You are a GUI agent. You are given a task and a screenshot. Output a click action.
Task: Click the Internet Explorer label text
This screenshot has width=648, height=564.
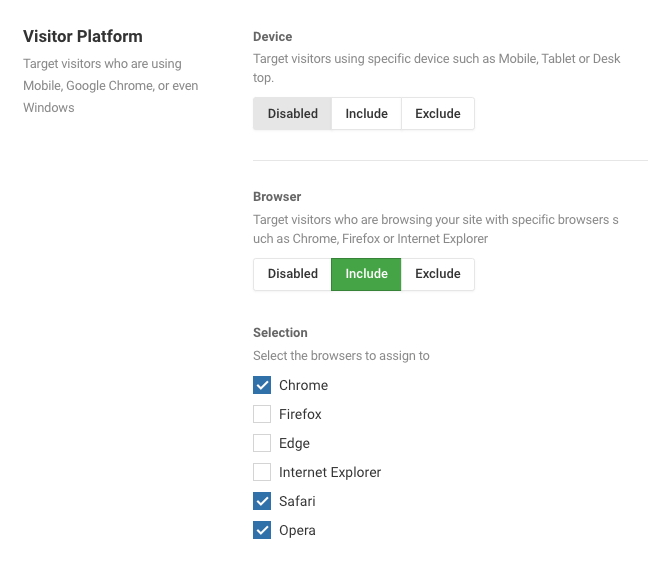click(330, 472)
